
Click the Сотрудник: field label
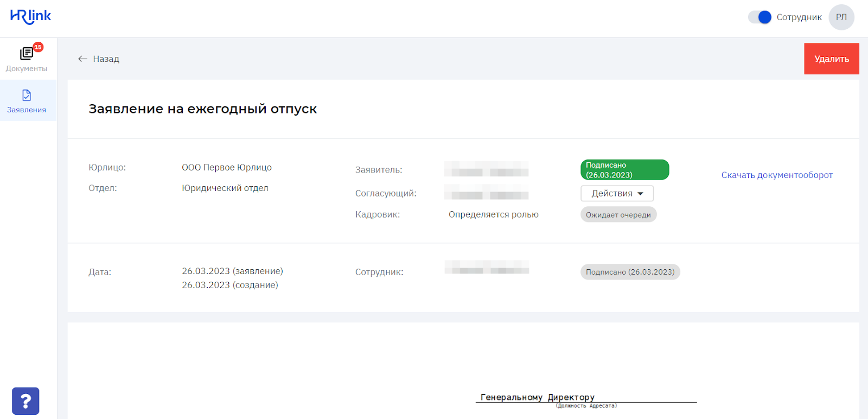click(379, 272)
